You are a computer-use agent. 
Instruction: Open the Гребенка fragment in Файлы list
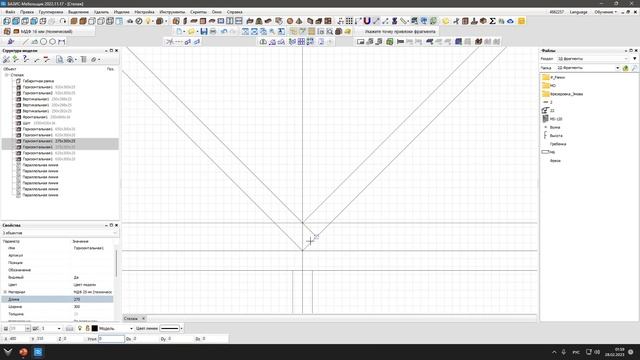pyautogui.click(x=558, y=144)
